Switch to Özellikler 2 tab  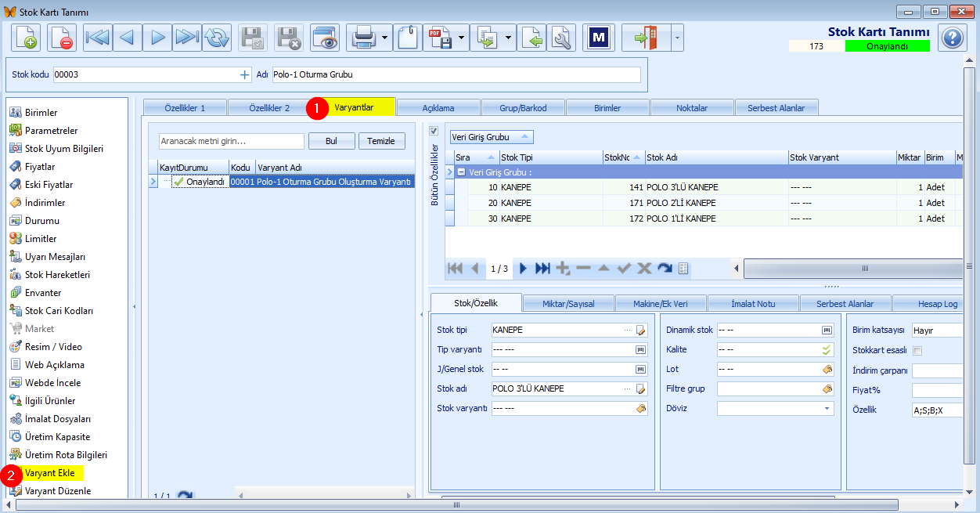tap(269, 108)
